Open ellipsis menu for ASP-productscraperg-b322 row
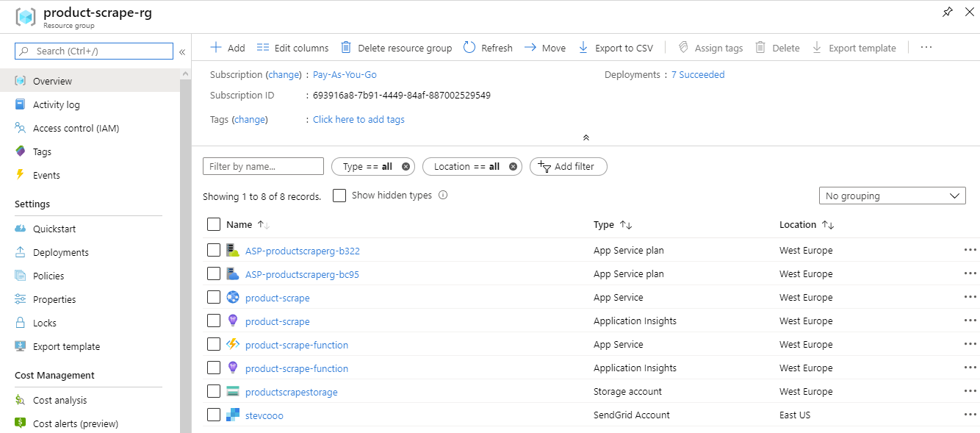The height and width of the screenshot is (433, 980). click(x=970, y=250)
